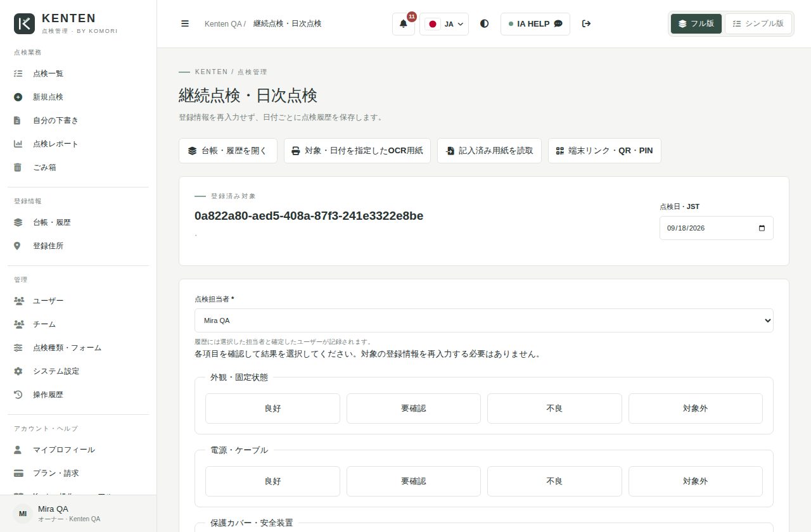Screen dimensions: 811x532
Task: Open the date picker calendar icon
Action: point(762,228)
